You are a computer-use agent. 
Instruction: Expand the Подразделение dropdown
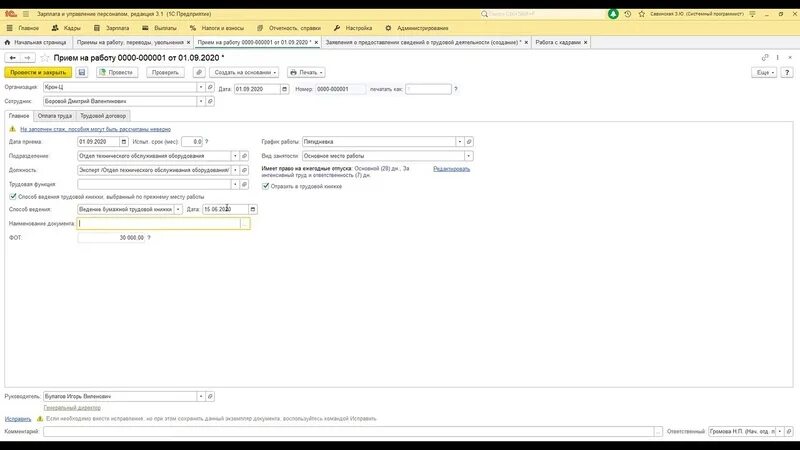click(235, 156)
